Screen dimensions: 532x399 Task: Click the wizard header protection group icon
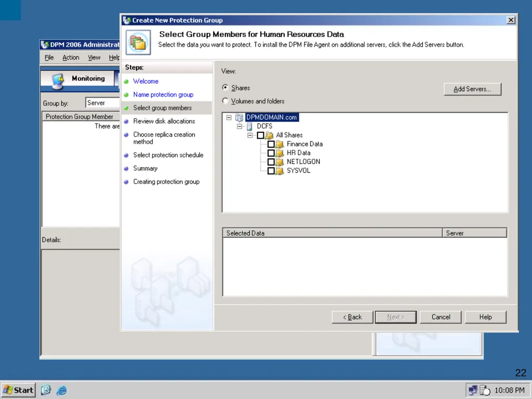pyautogui.click(x=138, y=43)
